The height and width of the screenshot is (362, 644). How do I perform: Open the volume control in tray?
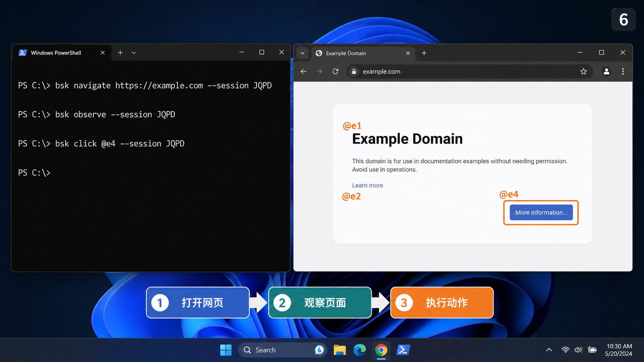click(x=578, y=350)
